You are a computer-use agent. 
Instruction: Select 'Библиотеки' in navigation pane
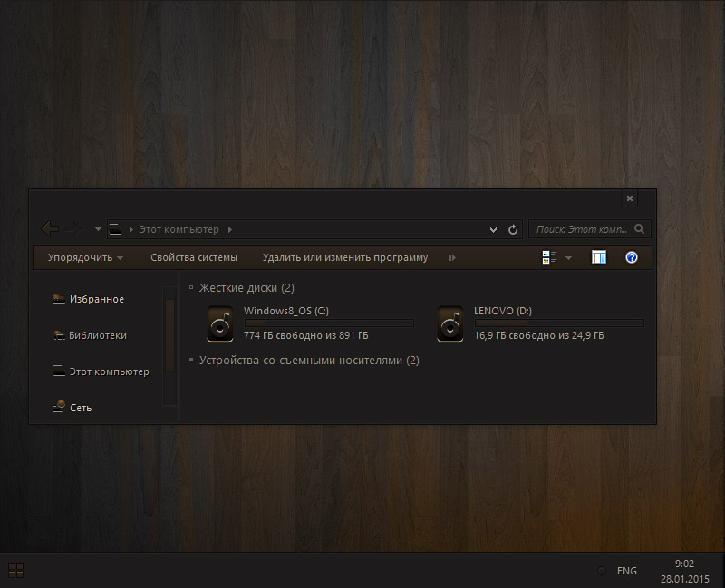point(98,335)
